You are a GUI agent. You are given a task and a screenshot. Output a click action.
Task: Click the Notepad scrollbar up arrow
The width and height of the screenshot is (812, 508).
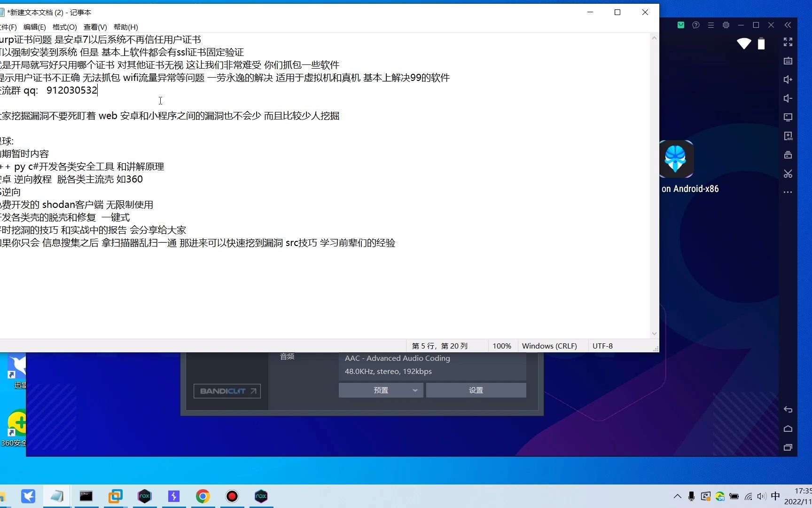coord(654,38)
